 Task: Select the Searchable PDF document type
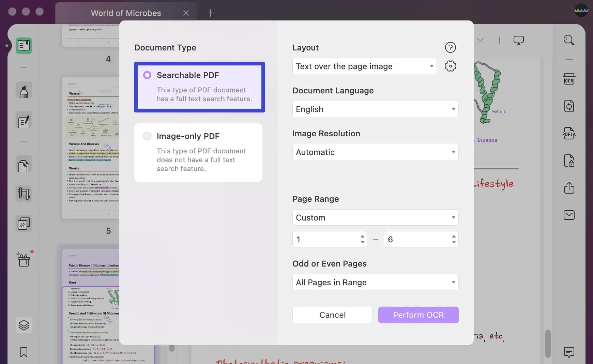(x=199, y=87)
